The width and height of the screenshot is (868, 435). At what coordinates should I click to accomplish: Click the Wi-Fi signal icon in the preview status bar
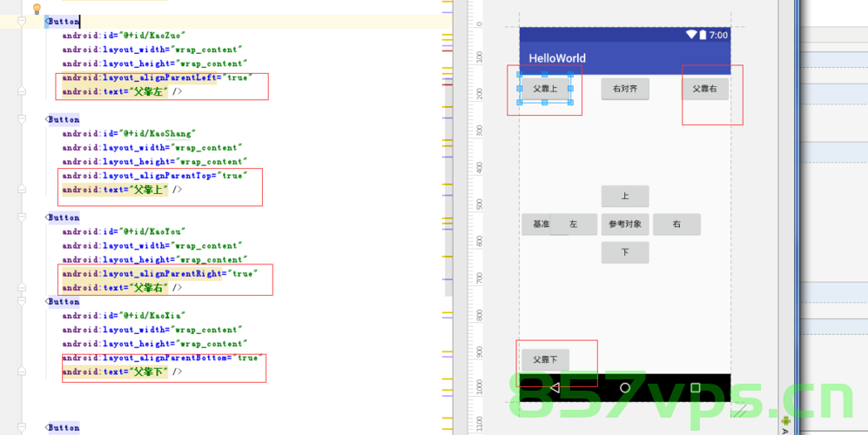coord(691,34)
